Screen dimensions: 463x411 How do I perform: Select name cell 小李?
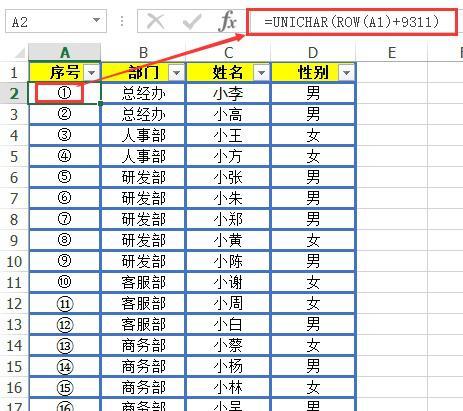click(x=228, y=93)
